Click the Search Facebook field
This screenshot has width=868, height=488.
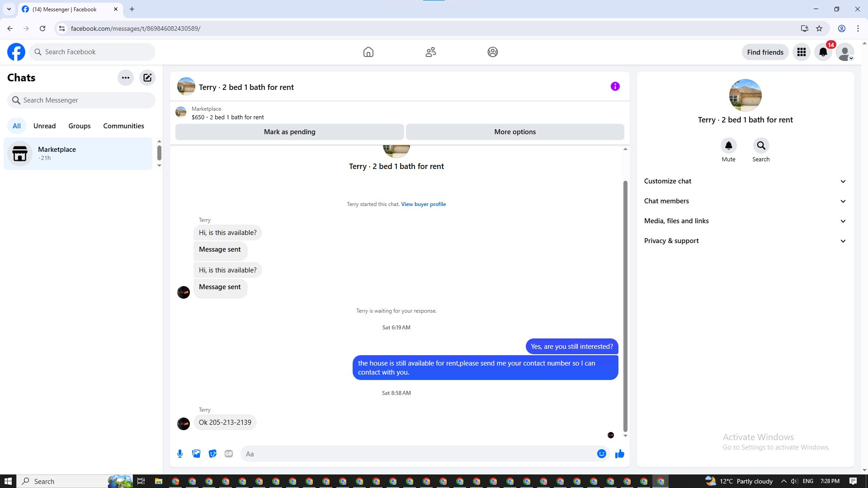point(92,52)
